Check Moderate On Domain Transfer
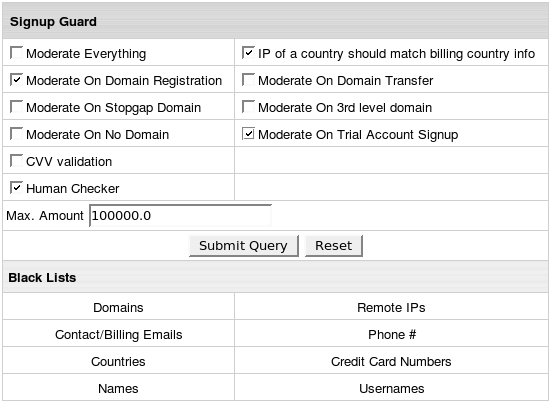550x402 pixels. coord(248,80)
